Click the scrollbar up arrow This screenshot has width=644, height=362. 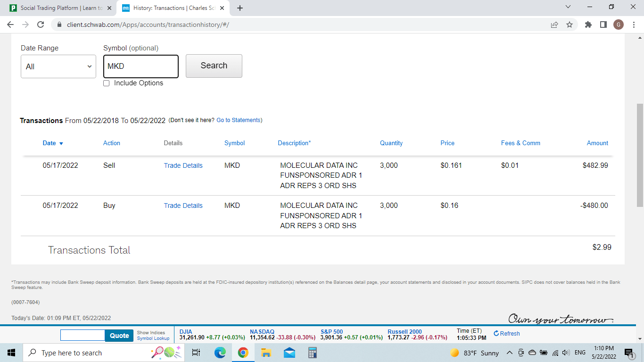640,37
